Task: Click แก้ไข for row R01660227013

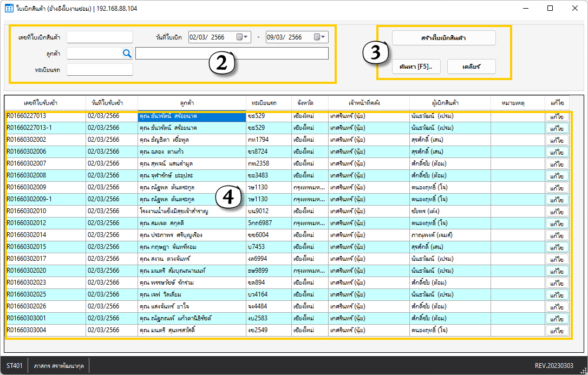Action: coord(557,116)
